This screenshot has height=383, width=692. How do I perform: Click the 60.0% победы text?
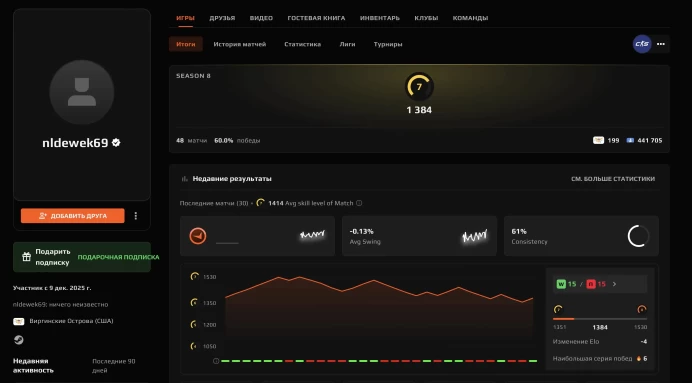[237, 140]
